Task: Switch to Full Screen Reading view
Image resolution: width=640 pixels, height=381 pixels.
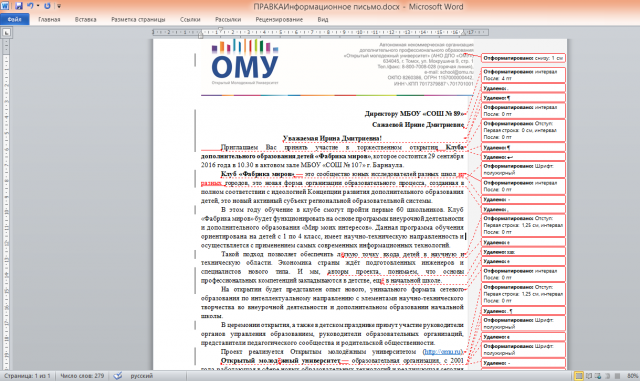Action: tap(589, 376)
